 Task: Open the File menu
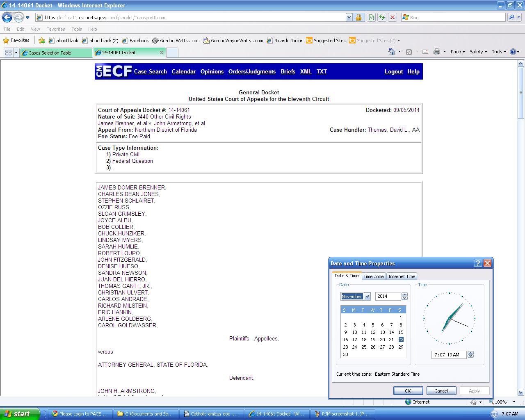click(x=7, y=29)
